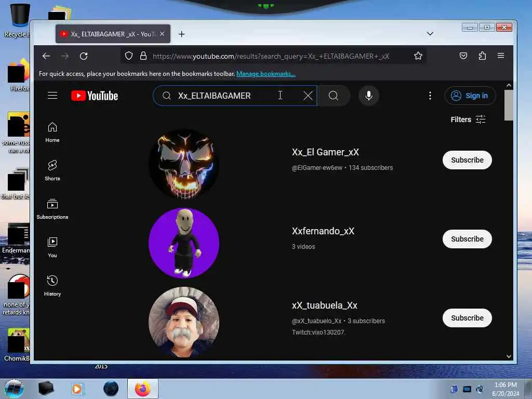Screen dimensions: 532x399
Task: Open Firefox from the taskbar
Action: click(143, 389)
